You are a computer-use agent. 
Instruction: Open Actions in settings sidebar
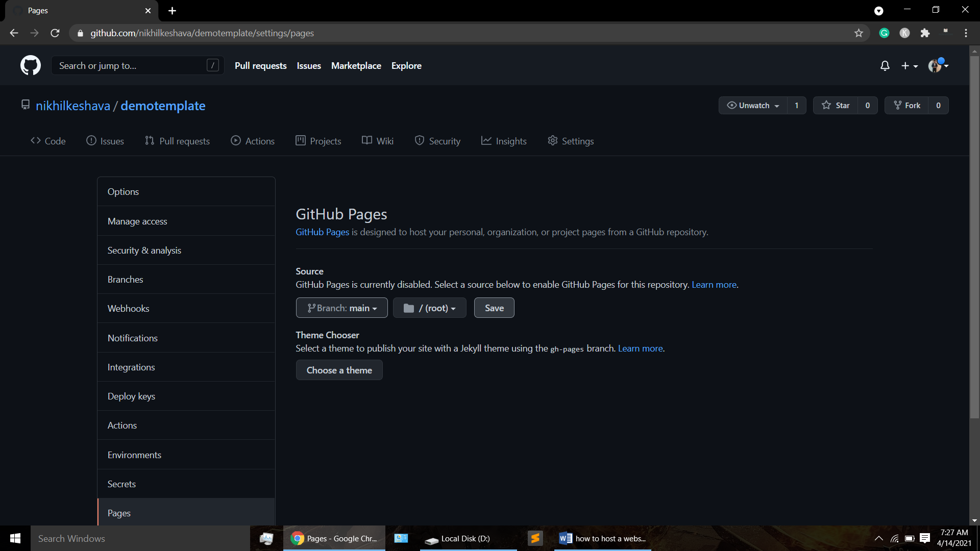(186, 425)
